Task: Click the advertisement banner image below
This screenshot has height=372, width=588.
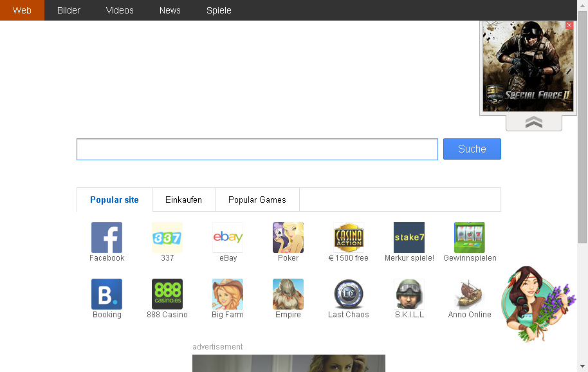Action: click(289, 364)
